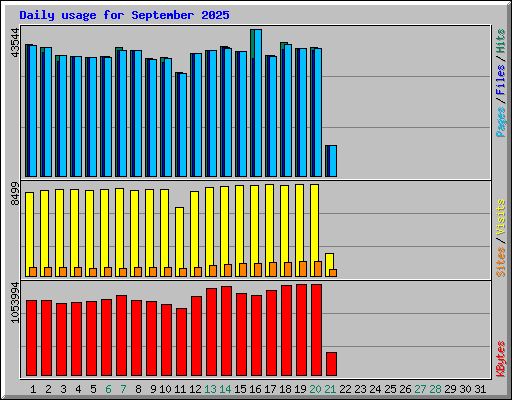Click green day 6 on the x-axis
The height and width of the screenshot is (400, 512).
pos(108,389)
